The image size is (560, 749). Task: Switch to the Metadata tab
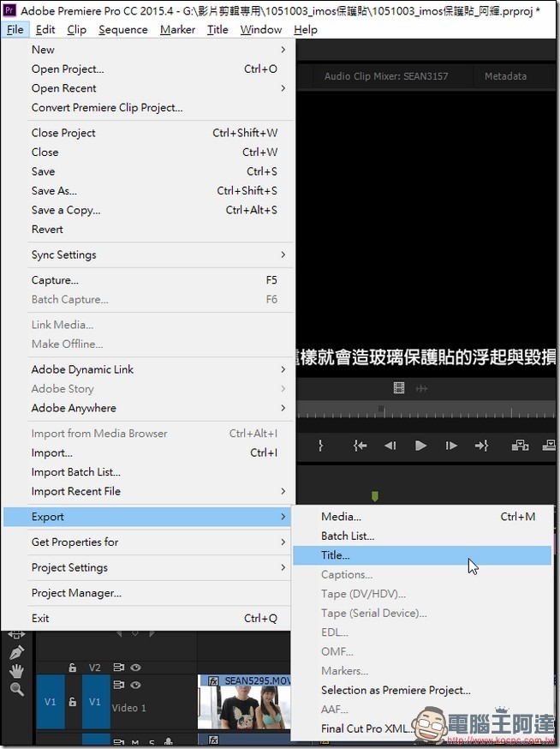505,76
